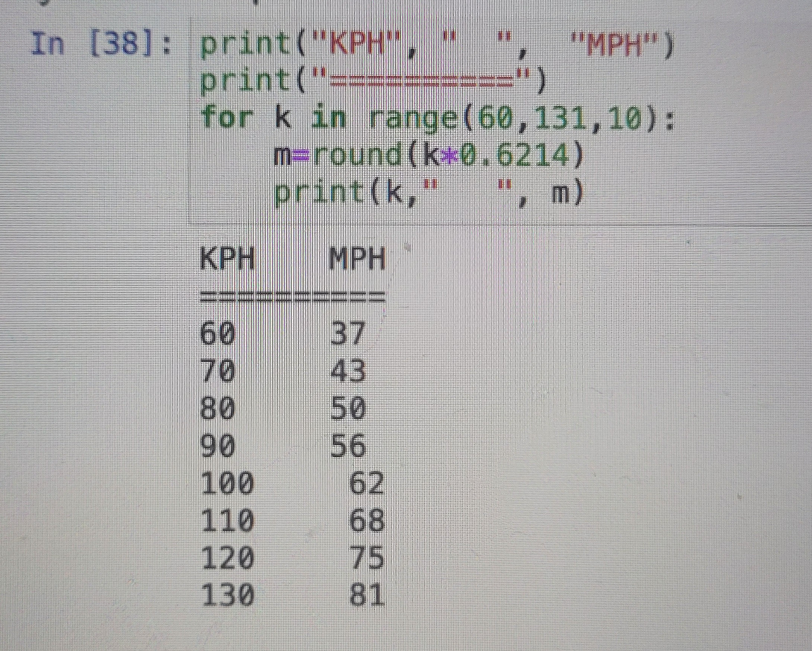Click the output value 68
This screenshot has height=651, width=812.
pos(367,520)
